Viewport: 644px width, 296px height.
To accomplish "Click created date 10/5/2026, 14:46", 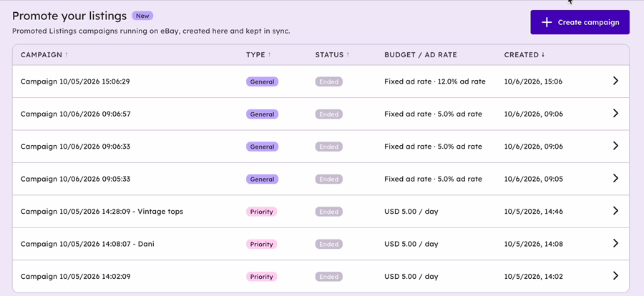I will pos(533,212).
